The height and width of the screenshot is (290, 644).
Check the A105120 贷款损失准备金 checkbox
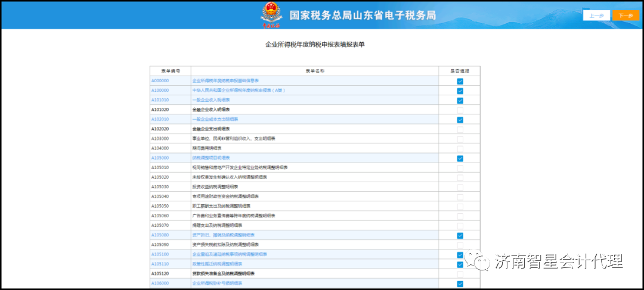coord(460,274)
